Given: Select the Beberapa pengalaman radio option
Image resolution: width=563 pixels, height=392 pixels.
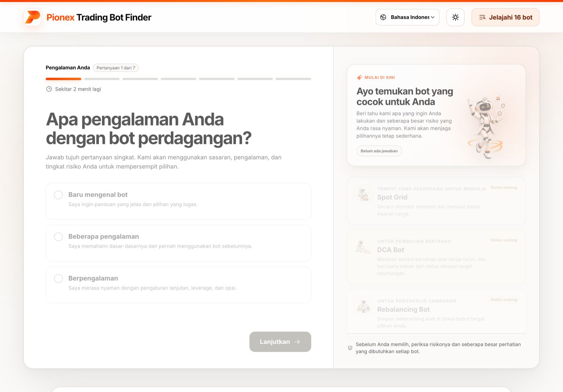Looking at the screenshot, I should pyautogui.click(x=178, y=243).
